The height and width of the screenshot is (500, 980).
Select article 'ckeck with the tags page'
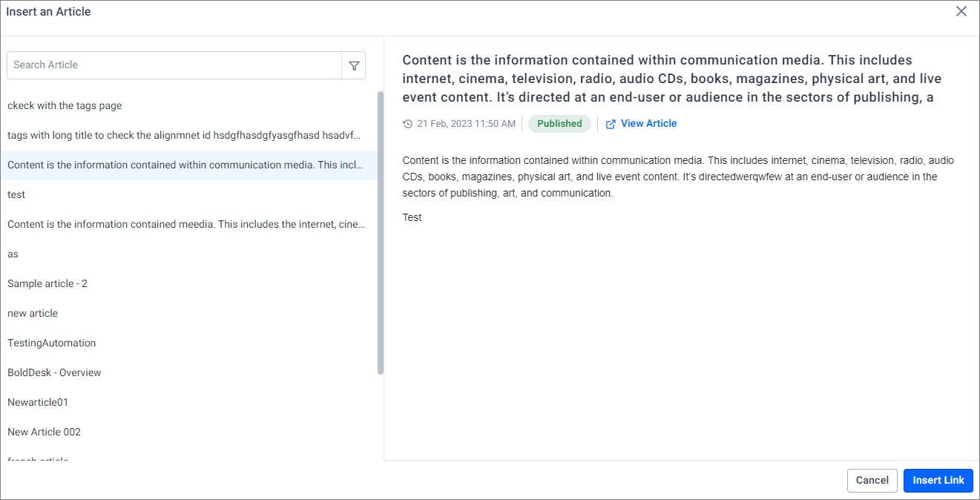point(188,106)
